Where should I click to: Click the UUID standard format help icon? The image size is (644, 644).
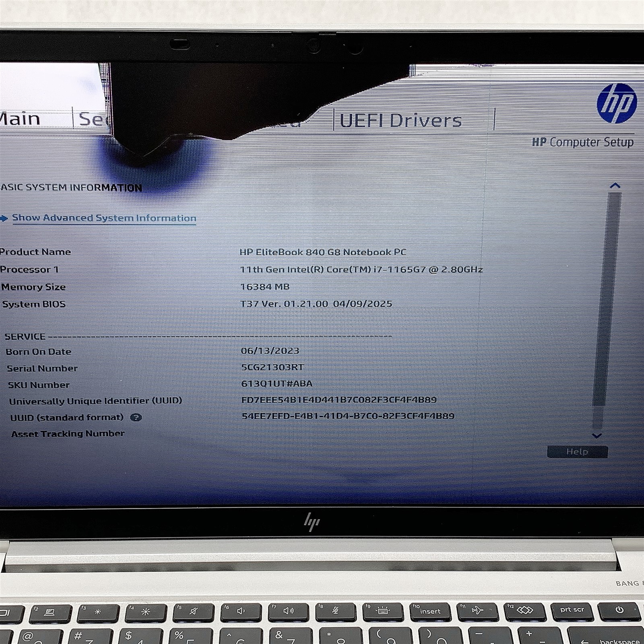point(136,417)
